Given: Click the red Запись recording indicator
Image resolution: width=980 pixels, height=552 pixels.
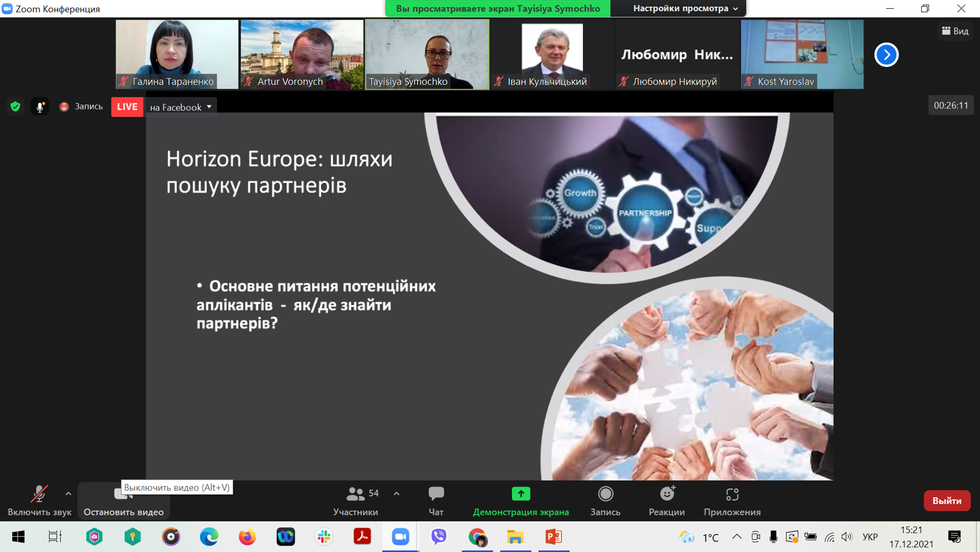Looking at the screenshot, I should point(81,106).
